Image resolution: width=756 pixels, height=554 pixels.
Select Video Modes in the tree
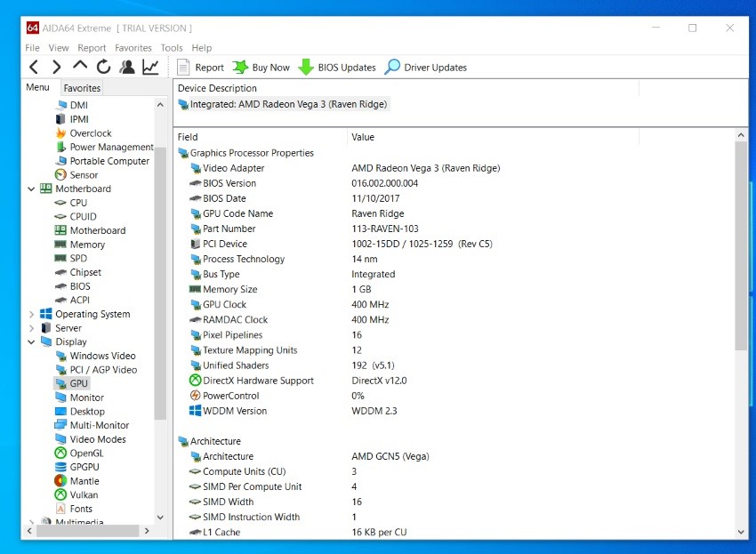(91, 439)
